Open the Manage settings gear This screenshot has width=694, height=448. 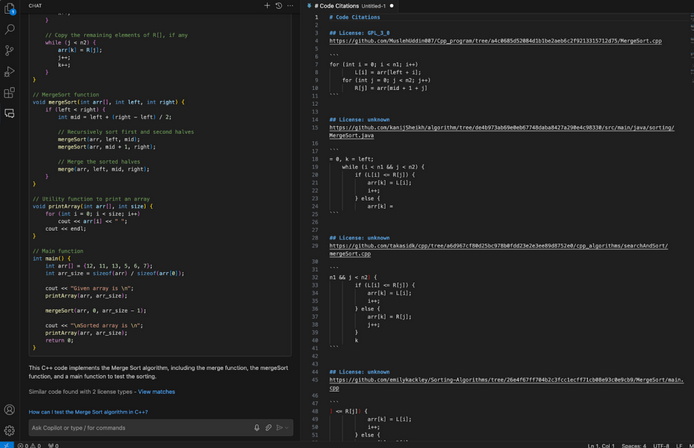click(10, 431)
